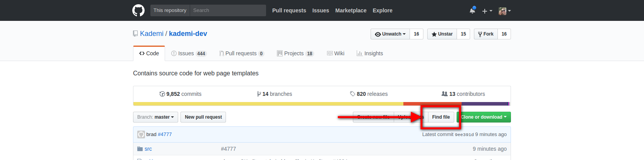View the 9,852 commits history

180,94
